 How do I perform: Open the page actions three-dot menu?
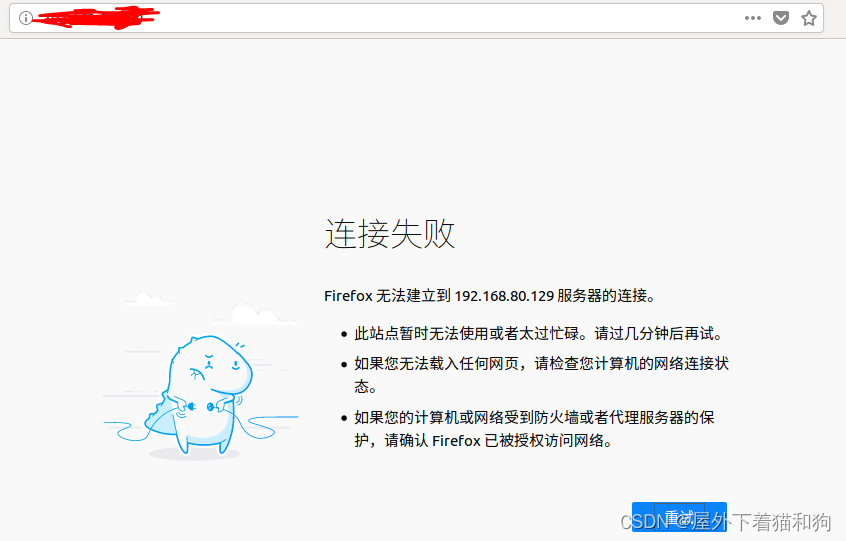pos(753,18)
